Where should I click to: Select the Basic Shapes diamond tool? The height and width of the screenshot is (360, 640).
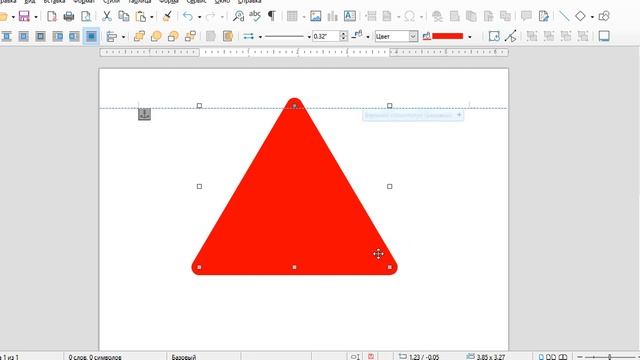[580, 16]
